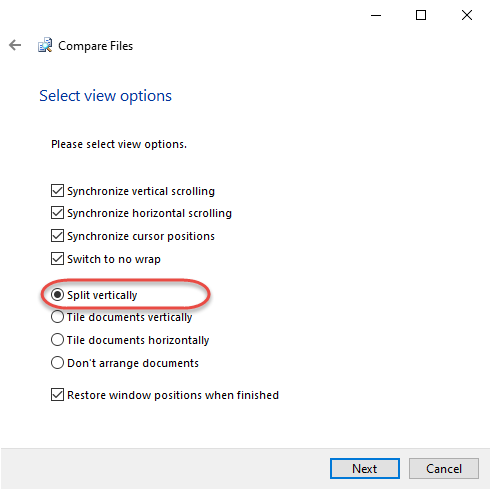The height and width of the screenshot is (490, 491).
Task: Cancel the file comparison wizard
Action: coord(444,468)
